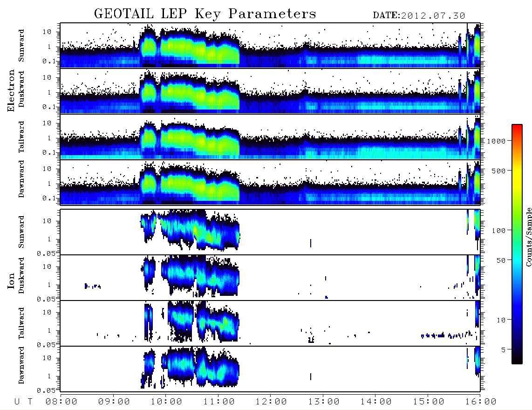
Task: Click the Counts/Sample colorbar label
Action: pos(528,237)
